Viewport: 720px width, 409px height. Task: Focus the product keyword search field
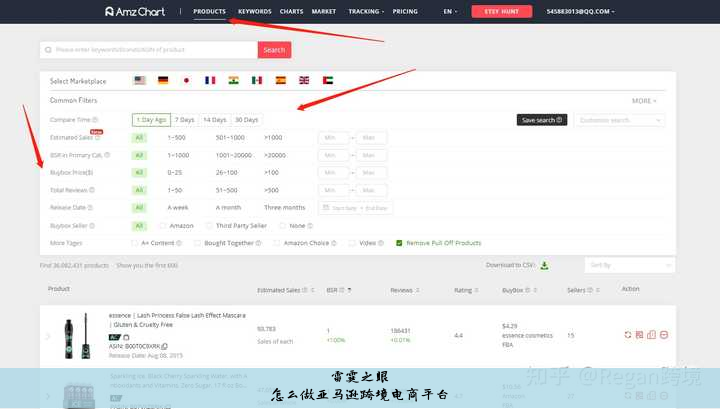pos(150,50)
